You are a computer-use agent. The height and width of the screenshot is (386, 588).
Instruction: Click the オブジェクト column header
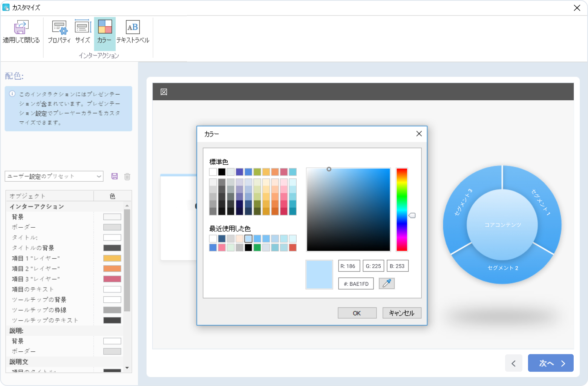click(x=50, y=196)
